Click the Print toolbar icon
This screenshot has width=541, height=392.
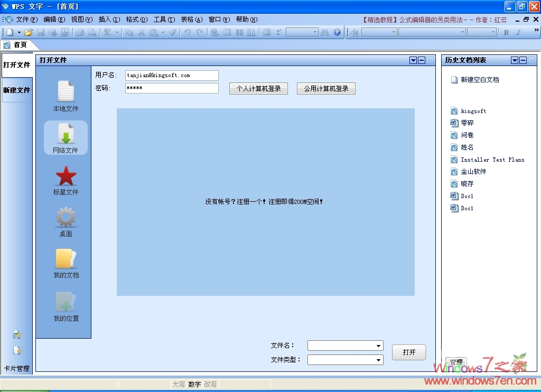(x=80, y=32)
